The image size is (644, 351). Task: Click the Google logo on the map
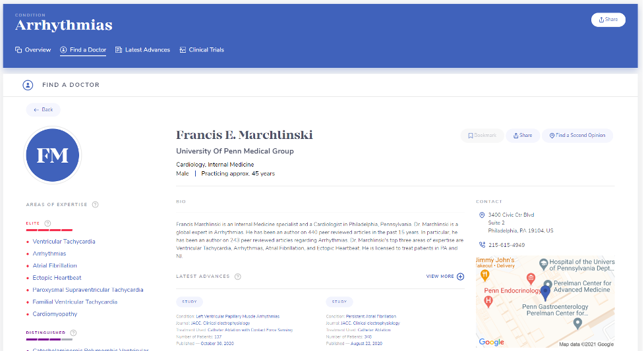click(x=491, y=342)
